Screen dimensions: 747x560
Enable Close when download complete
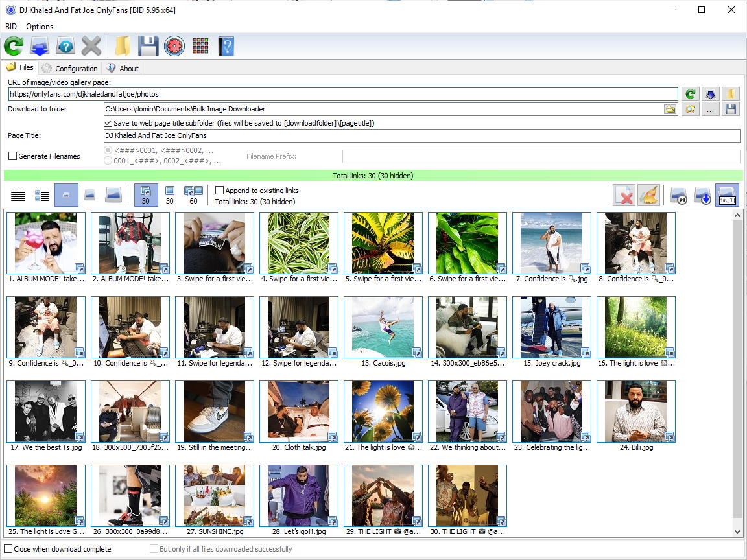coord(8,549)
